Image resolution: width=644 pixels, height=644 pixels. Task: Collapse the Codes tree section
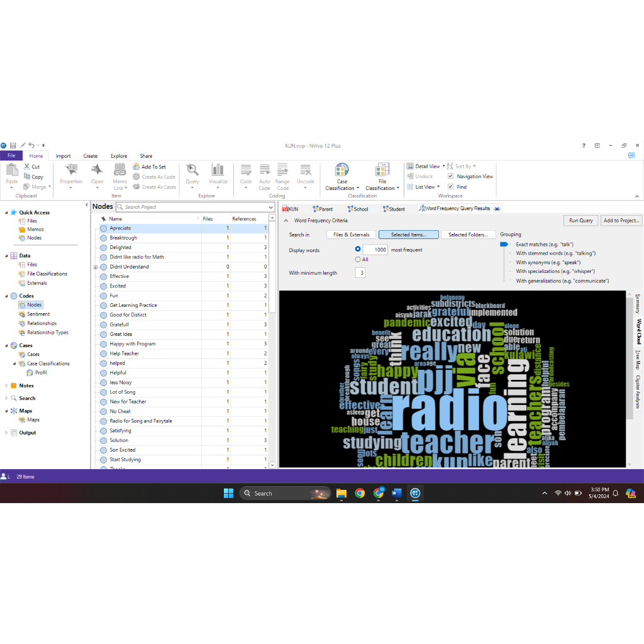click(6, 296)
